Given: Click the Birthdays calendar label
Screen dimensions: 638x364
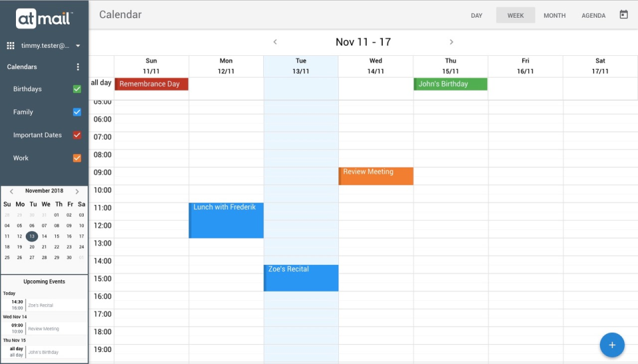Looking at the screenshot, I should 27,89.
